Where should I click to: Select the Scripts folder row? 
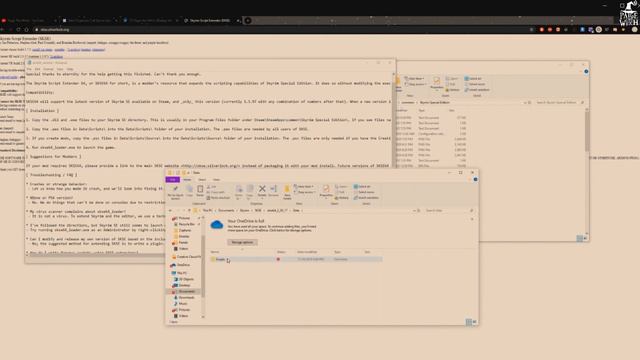point(297,259)
